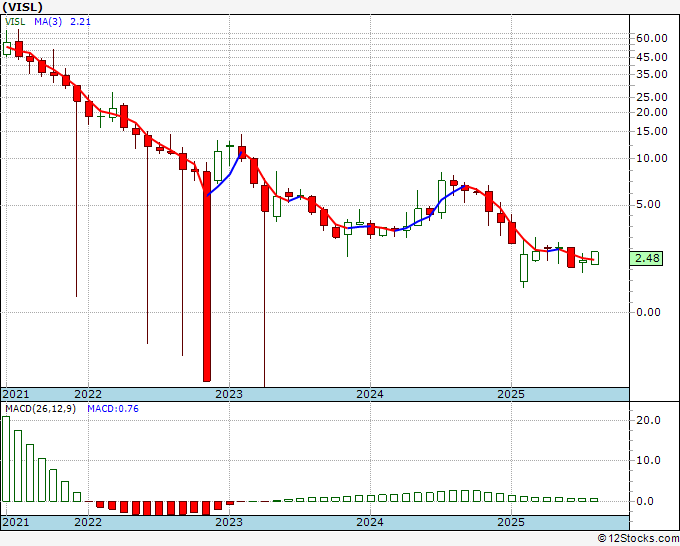Click 2023 on the price chart time axis

point(229,394)
